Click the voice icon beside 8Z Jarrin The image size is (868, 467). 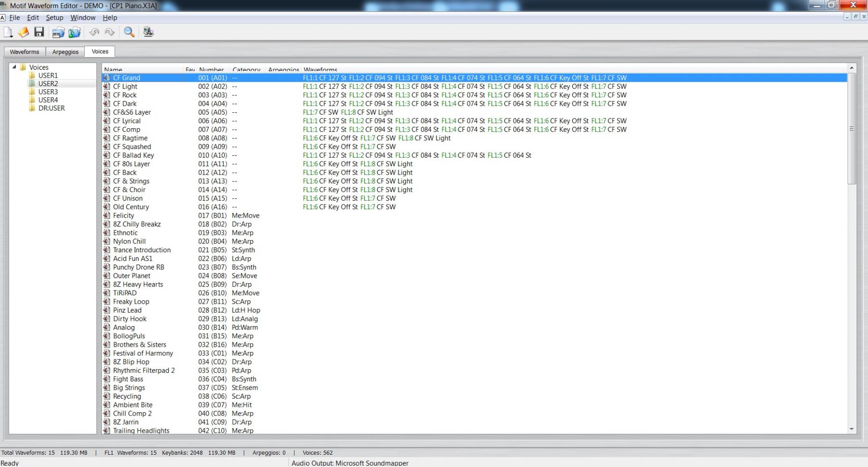pyautogui.click(x=107, y=422)
